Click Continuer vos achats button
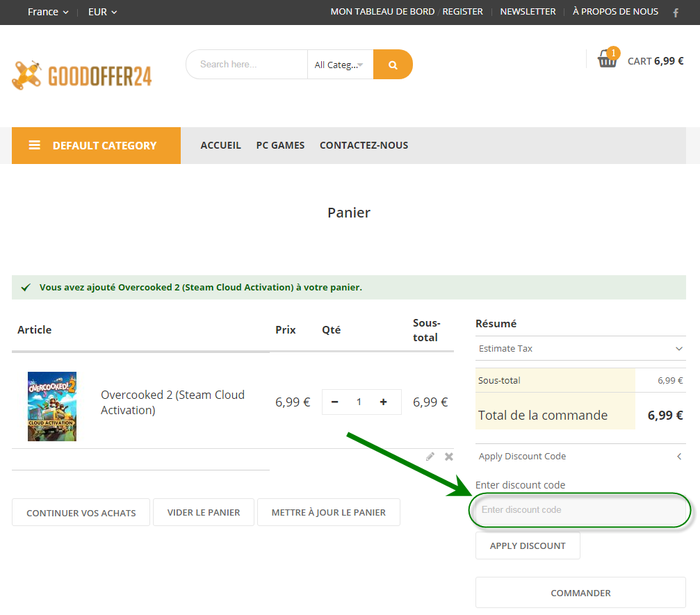This screenshot has width=700, height=615. coord(81,512)
